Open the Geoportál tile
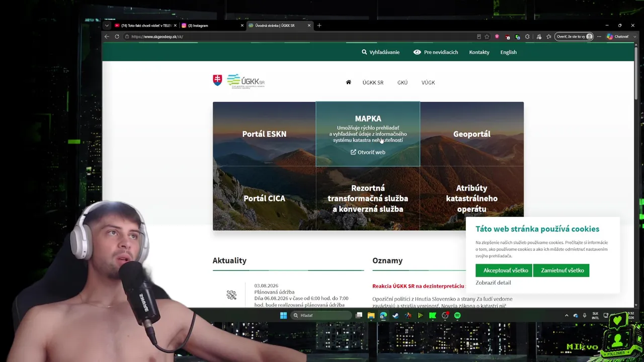This screenshot has width=644, height=362. click(472, 134)
